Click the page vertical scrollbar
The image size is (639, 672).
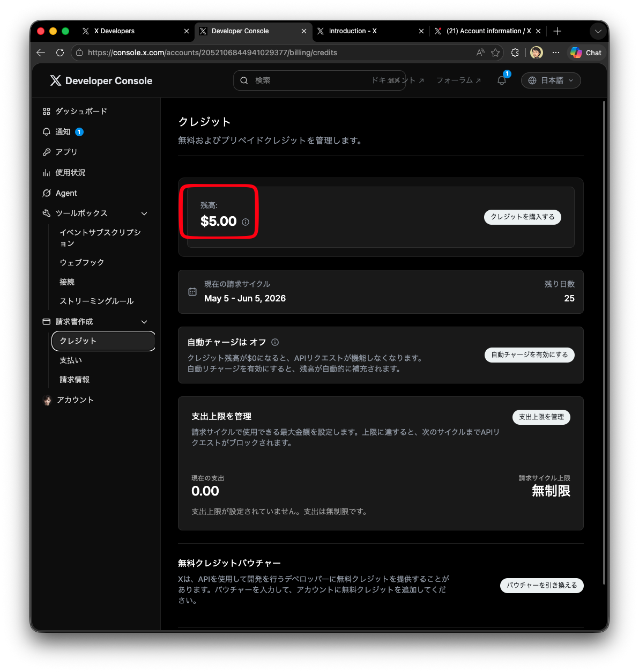604,343
